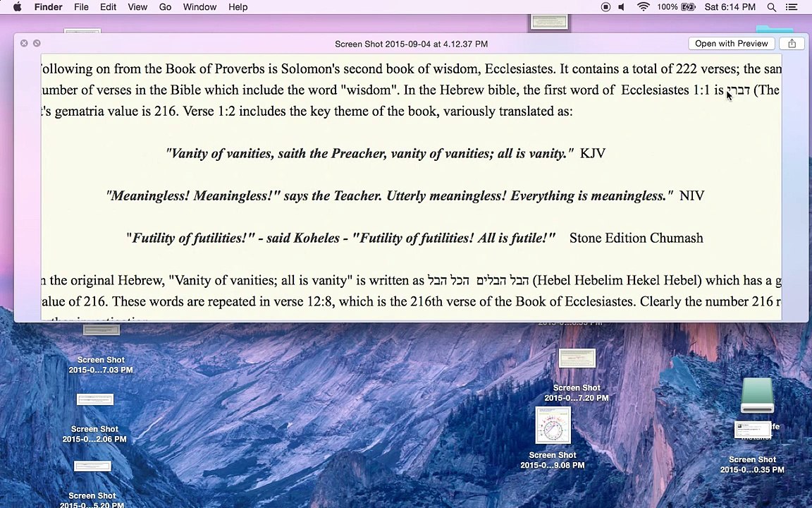Click the "Meaningless! Meaningless!" quote
The width and height of the screenshot is (812, 508).
coord(389,196)
